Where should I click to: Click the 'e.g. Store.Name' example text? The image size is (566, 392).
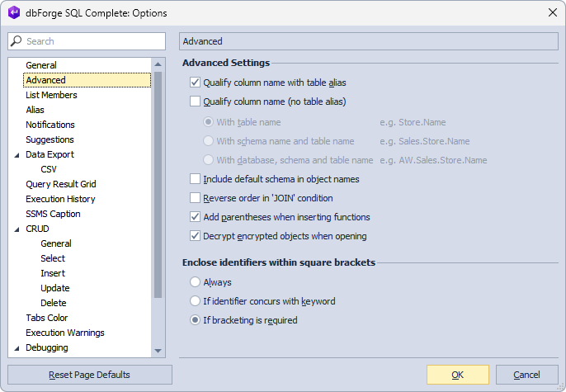(413, 122)
